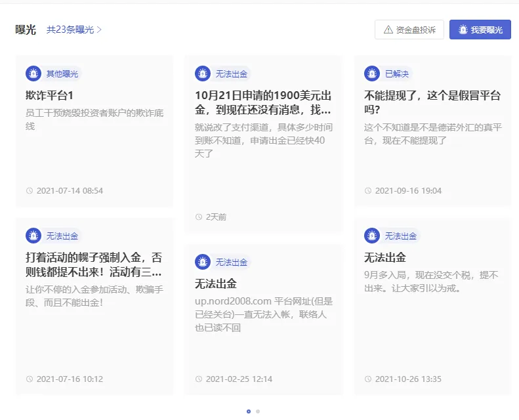The image size is (519, 420).
Task: Click the siren icon beside 其他曝光 tag
Action: point(33,73)
